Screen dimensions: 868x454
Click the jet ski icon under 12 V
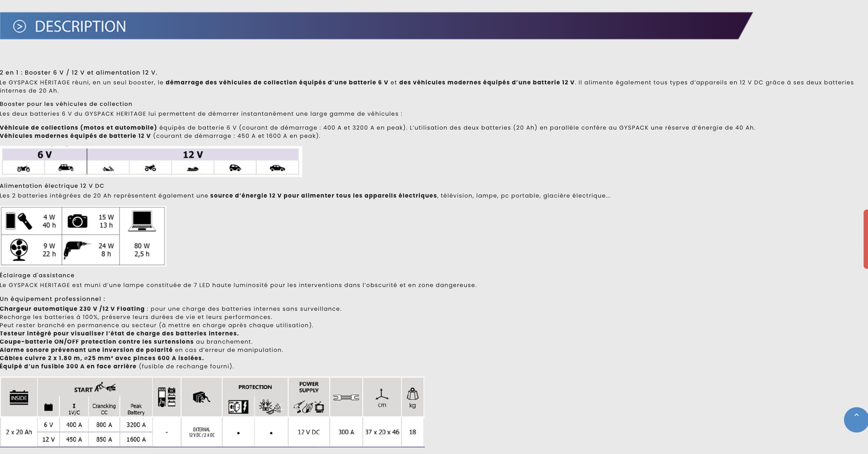click(193, 169)
